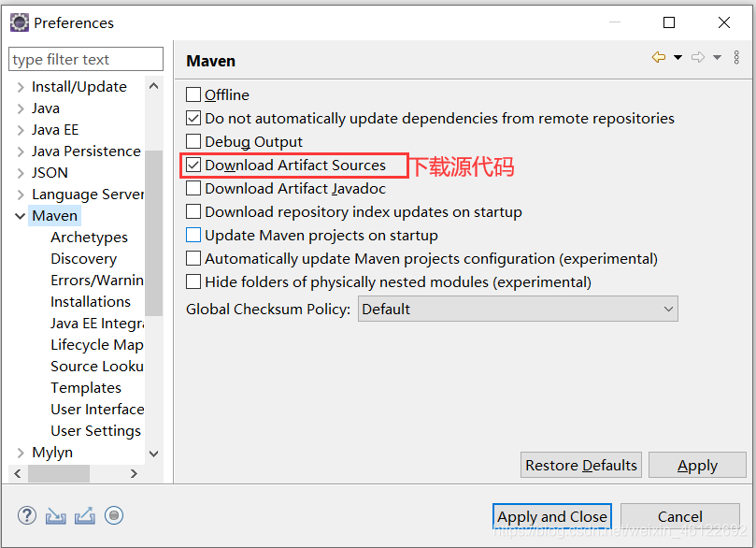Viewport: 756px width, 548px height.
Task: Open the User Interface preference page
Action: pyautogui.click(x=97, y=409)
